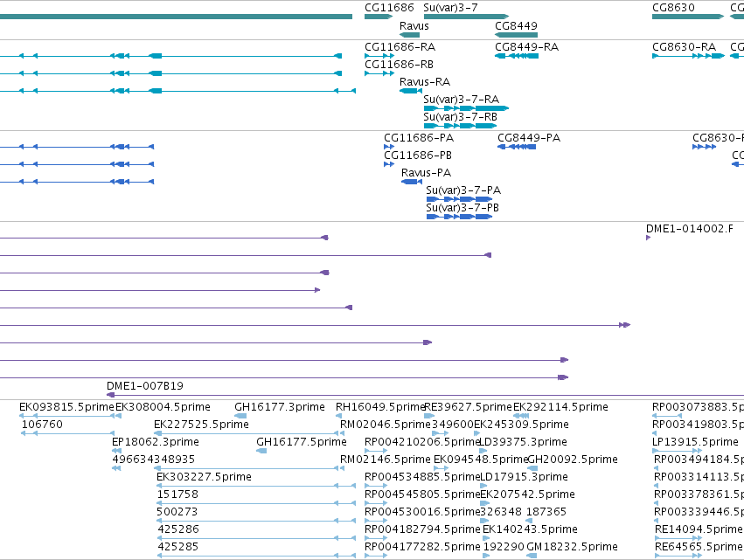Select the 106760 feature label
Viewport: 744px width, 560px height.
pos(42,425)
